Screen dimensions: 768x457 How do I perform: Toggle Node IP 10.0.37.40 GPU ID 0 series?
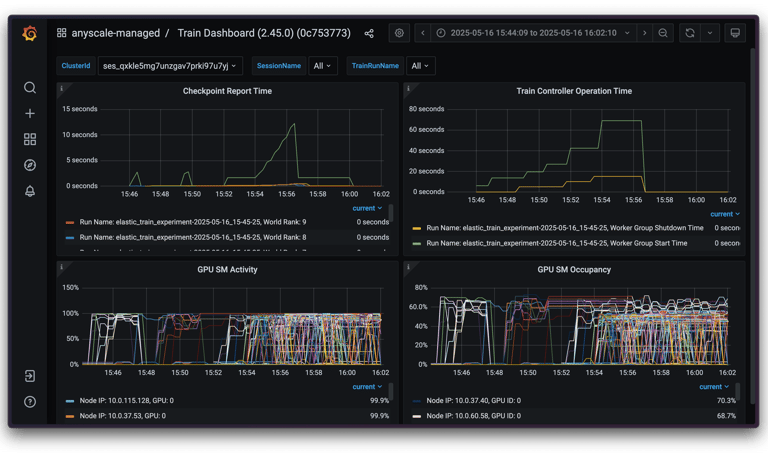(x=474, y=400)
